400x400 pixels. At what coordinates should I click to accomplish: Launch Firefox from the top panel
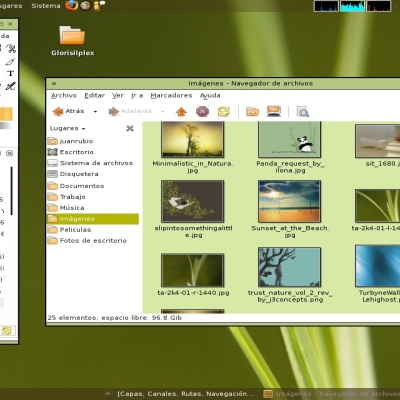pyautogui.click(x=71, y=5)
